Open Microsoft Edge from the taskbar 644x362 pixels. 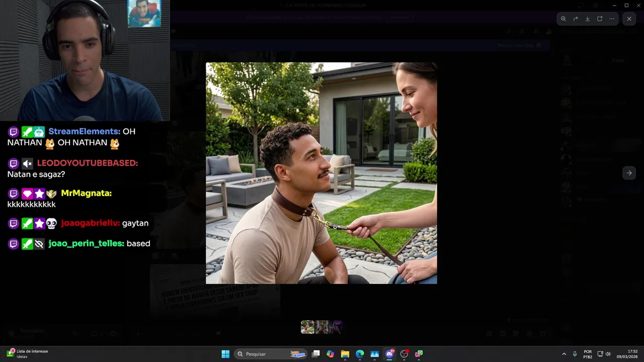pyautogui.click(x=360, y=354)
